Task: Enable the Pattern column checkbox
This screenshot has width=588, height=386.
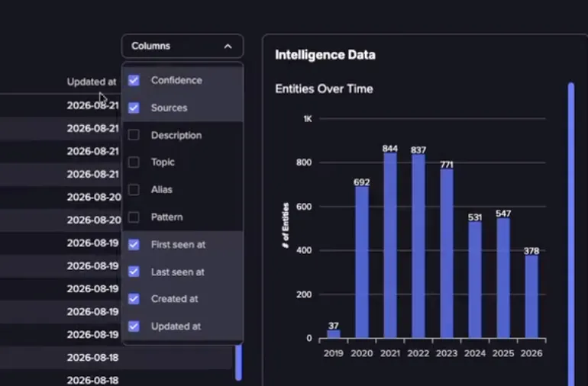Action: point(134,217)
